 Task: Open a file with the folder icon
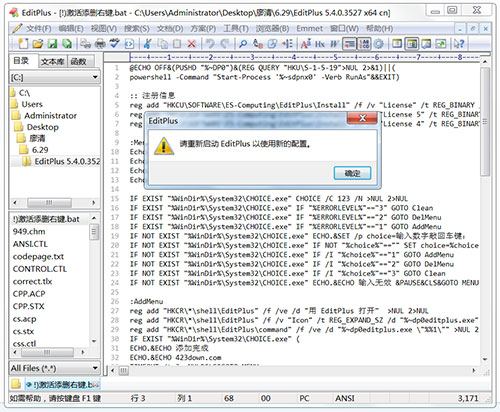(x=38, y=44)
